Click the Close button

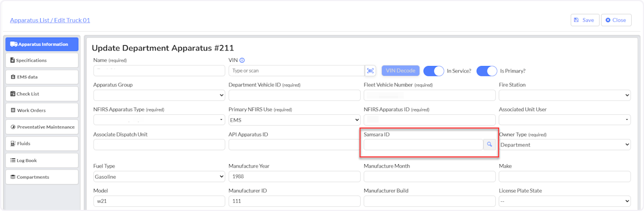click(616, 20)
